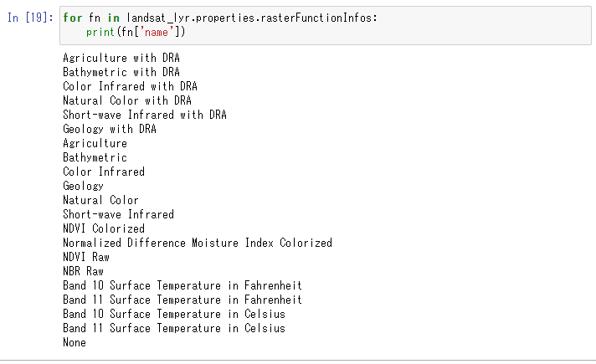The image size is (596, 364).
Task: Click the 'Color Infrared with DRA' output line
Action: coord(130,86)
